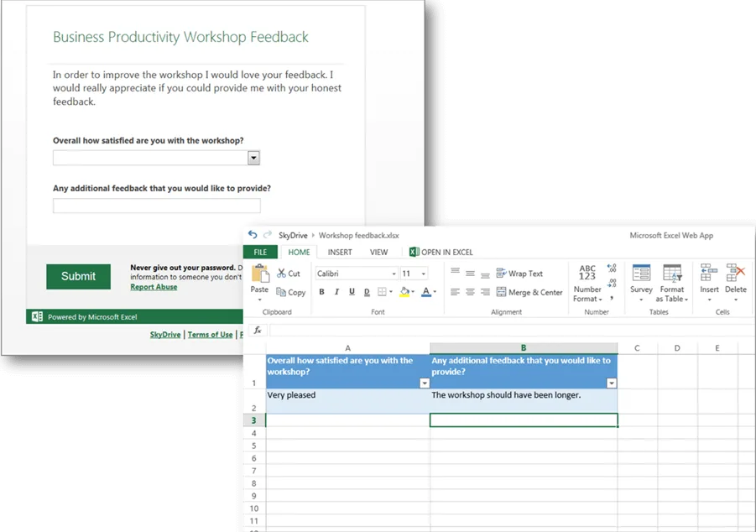The width and height of the screenshot is (756, 532).
Task: Expand the Calibri font name dropdown
Action: (394, 274)
